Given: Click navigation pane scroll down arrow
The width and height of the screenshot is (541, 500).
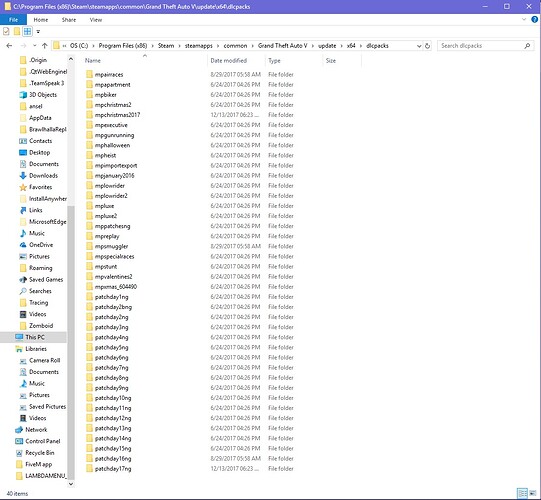Looking at the screenshot, I should (x=71, y=484).
